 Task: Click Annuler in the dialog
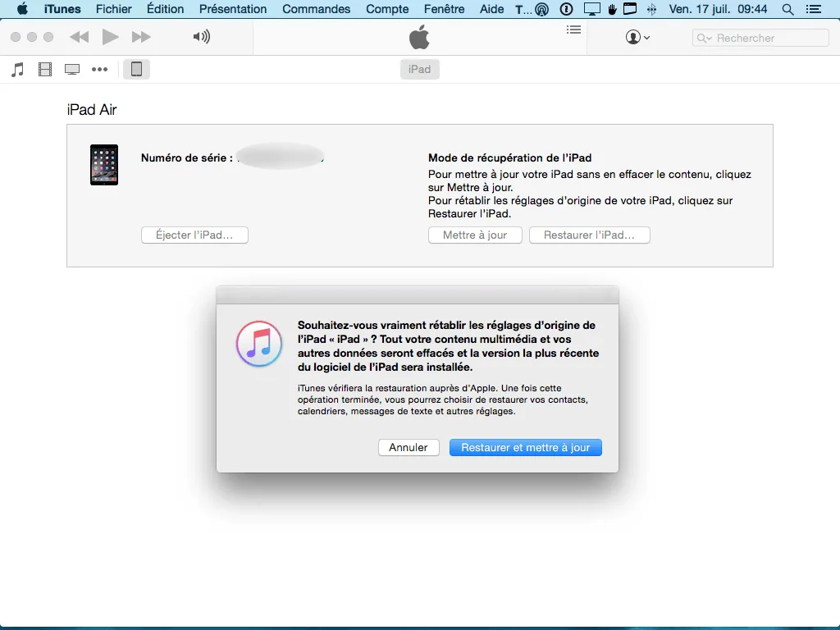point(409,447)
